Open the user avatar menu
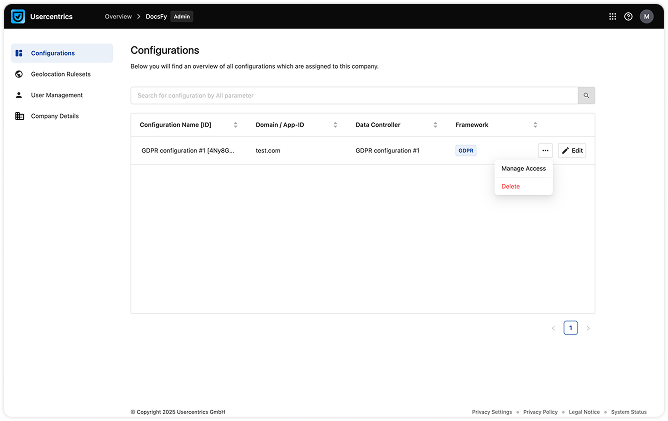The height and width of the screenshot is (421, 668). [x=646, y=16]
